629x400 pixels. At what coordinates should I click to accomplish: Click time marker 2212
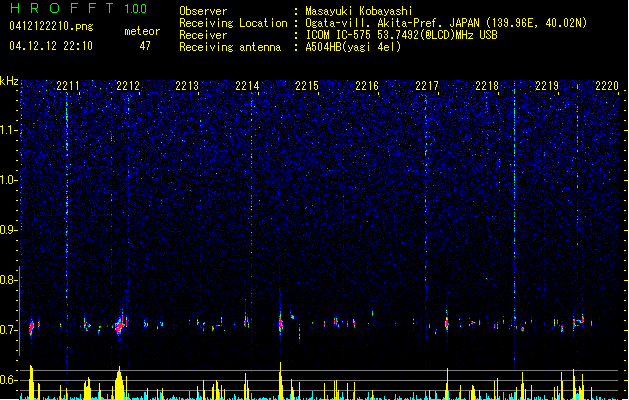tap(128, 86)
